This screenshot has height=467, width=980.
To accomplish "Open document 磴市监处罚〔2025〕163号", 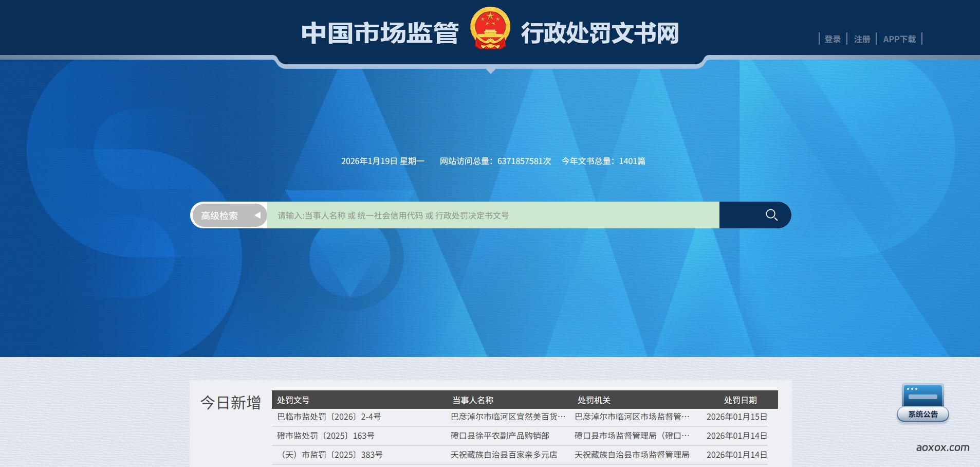I will pyautogui.click(x=326, y=436).
